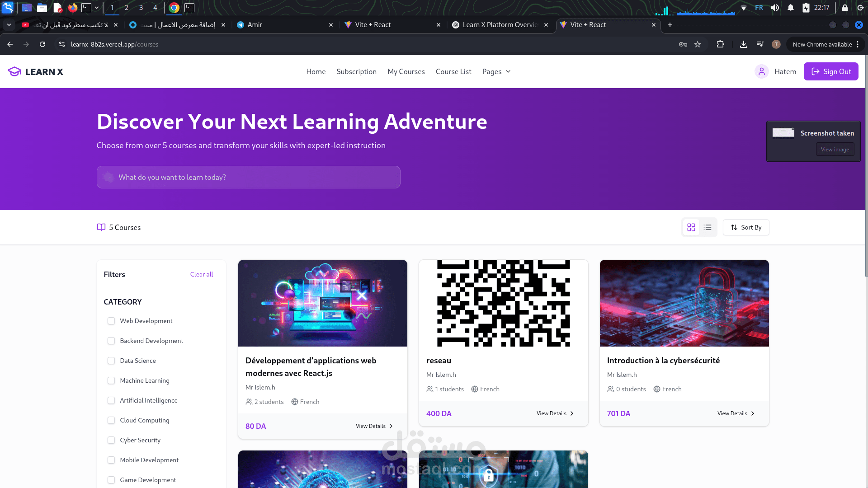
Task: Click Clear all filters link
Action: (202, 274)
